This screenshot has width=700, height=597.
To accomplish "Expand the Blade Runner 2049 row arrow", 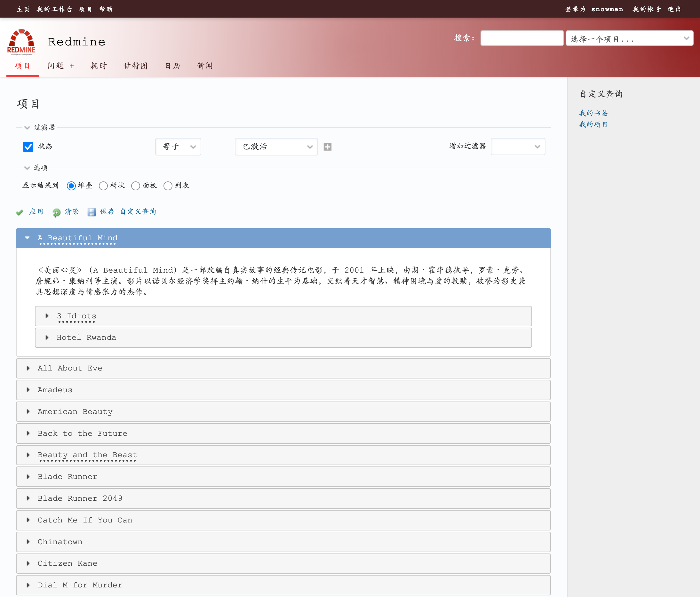I will pos(28,498).
